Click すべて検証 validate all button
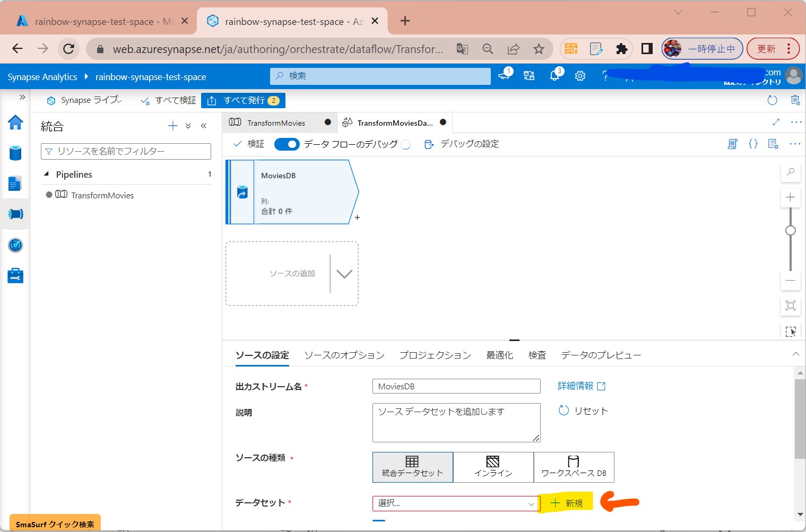 168,100
